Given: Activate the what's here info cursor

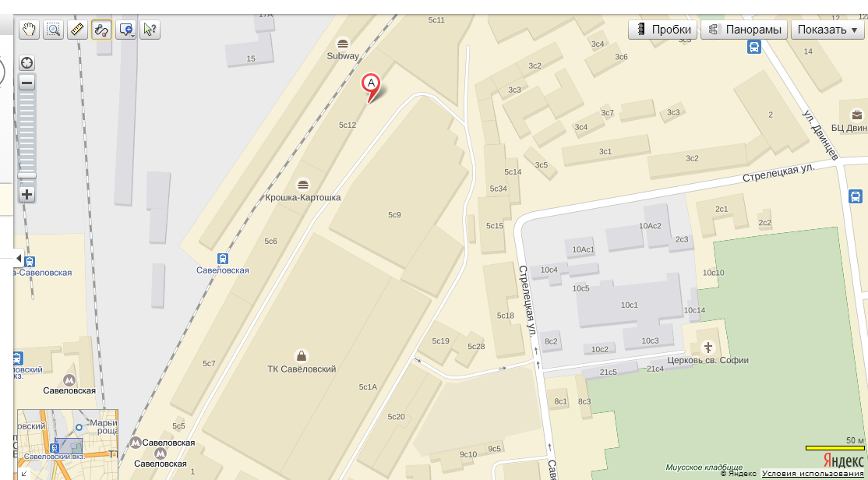Looking at the screenshot, I should (150, 30).
